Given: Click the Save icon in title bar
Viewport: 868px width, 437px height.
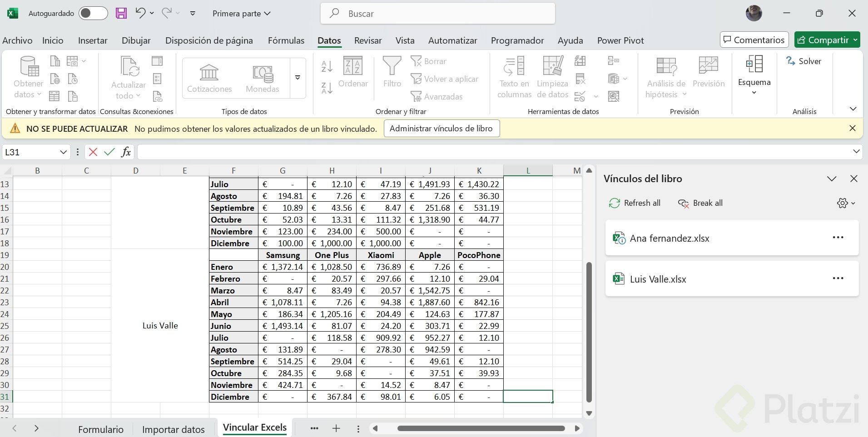Looking at the screenshot, I should (121, 13).
